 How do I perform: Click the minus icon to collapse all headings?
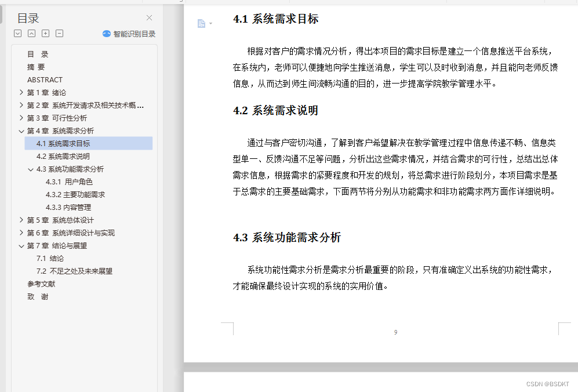click(59, 34)
